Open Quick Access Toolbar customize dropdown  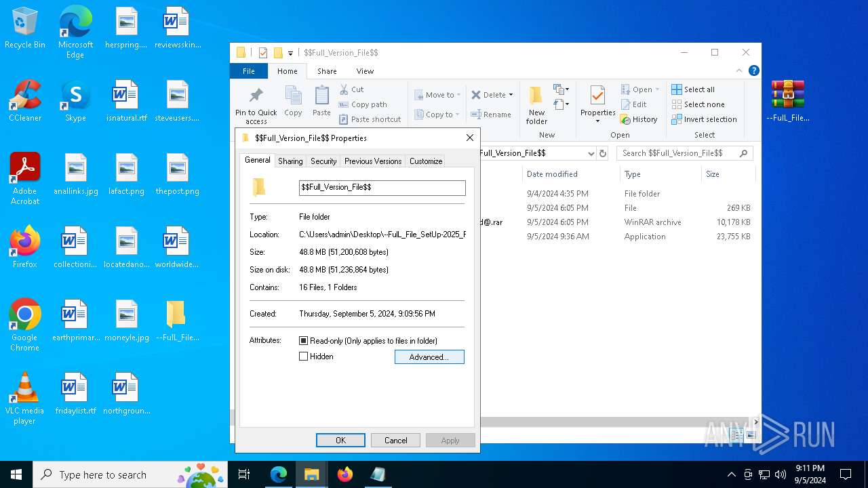click(290, 53)
